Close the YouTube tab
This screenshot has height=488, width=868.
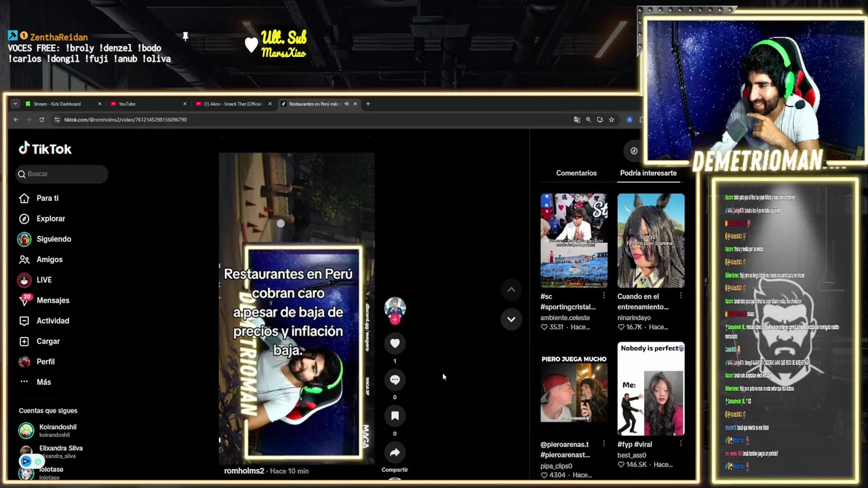184,104
